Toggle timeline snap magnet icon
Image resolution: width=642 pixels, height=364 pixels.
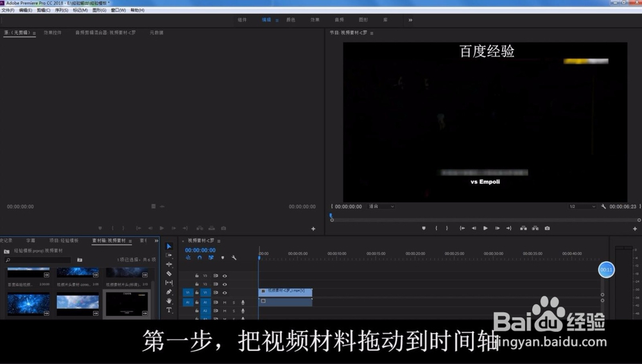click(200, 258)
